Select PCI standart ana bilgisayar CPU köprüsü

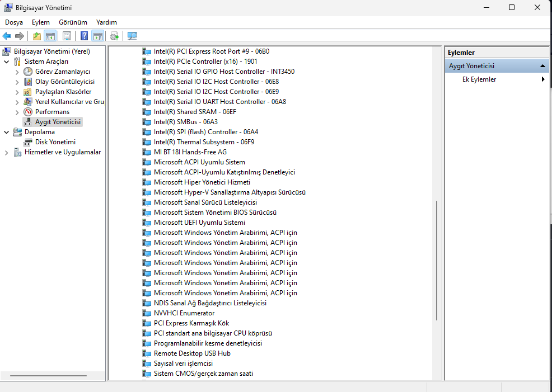tap(213, 333)
